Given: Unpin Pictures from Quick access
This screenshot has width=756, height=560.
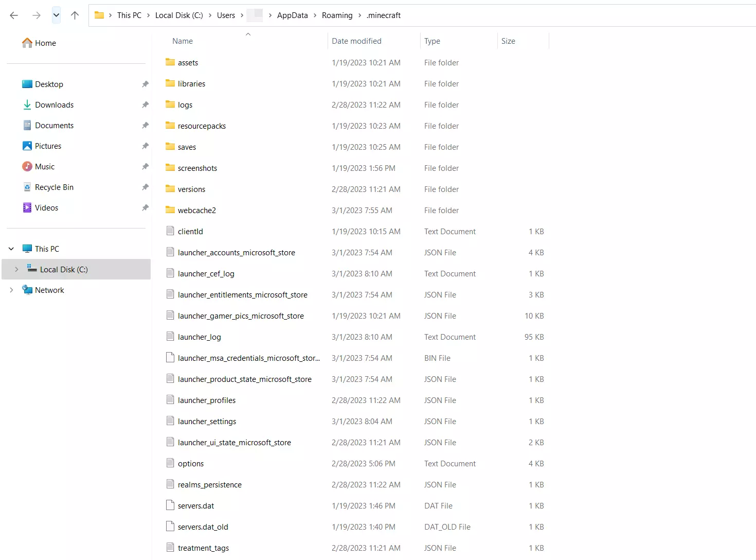Looking at the screenshot, I should tap(145, 146).
